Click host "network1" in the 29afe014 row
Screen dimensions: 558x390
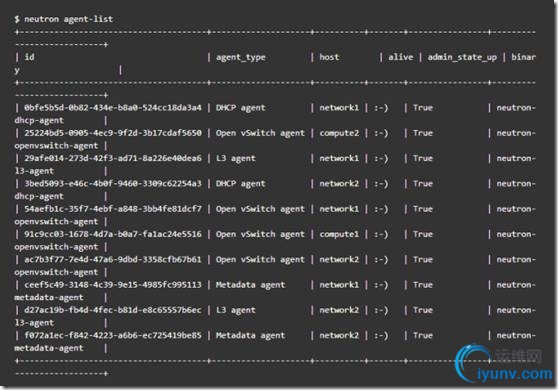tap(339, 158)
